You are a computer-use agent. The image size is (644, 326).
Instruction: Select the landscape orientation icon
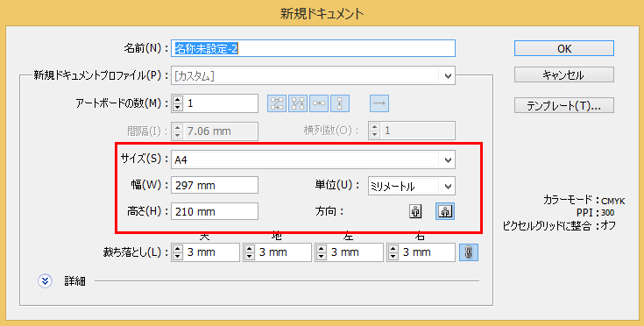[445, 211]
